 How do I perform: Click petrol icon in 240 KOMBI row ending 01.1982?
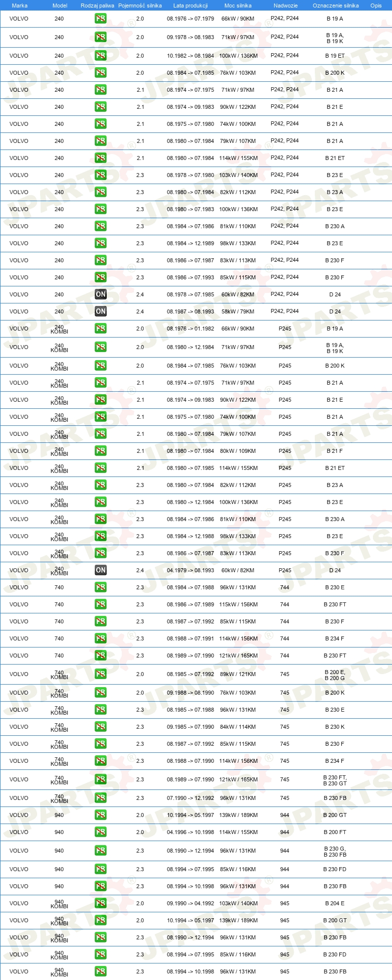pos(100,329)
